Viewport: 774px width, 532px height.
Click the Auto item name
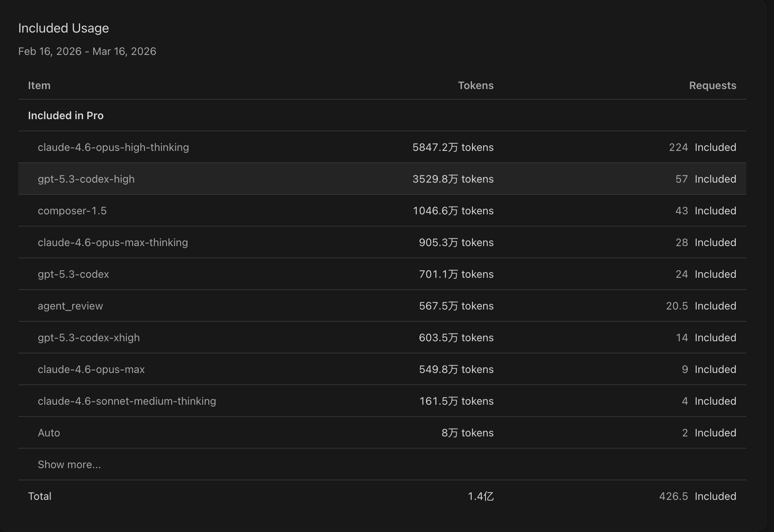coord(49,433)
